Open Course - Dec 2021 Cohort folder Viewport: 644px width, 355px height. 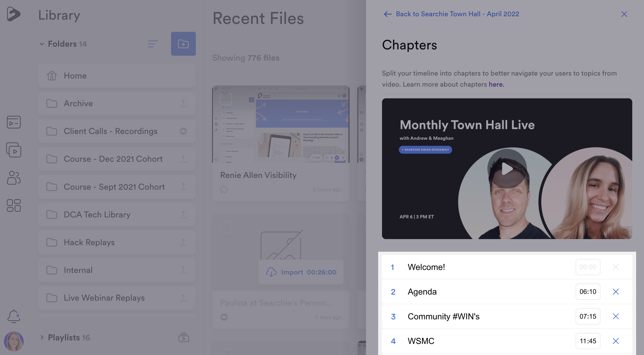pos(117,159)
